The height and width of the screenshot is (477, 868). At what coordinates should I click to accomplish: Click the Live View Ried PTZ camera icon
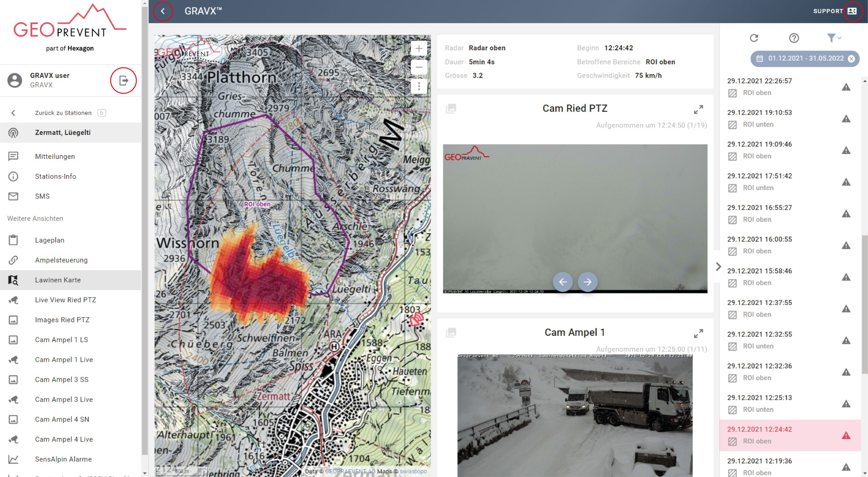click(x=13, y=300)
